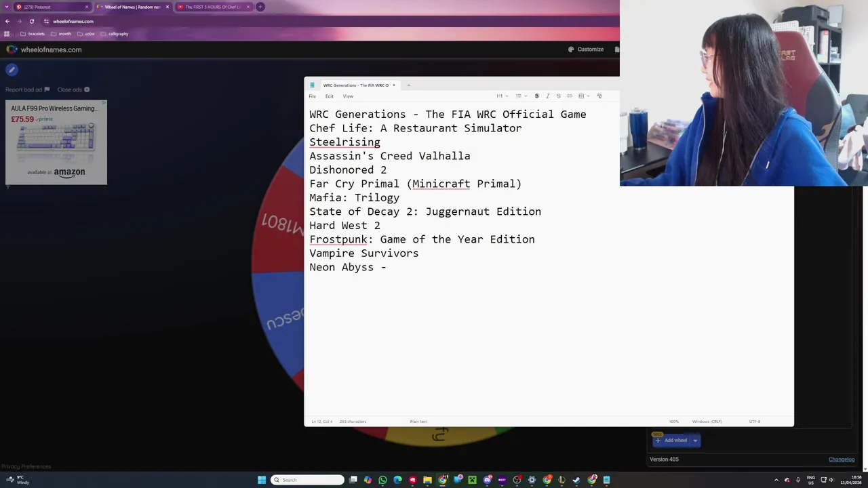Click the site information icon in address bar

[x=45, y=21]
